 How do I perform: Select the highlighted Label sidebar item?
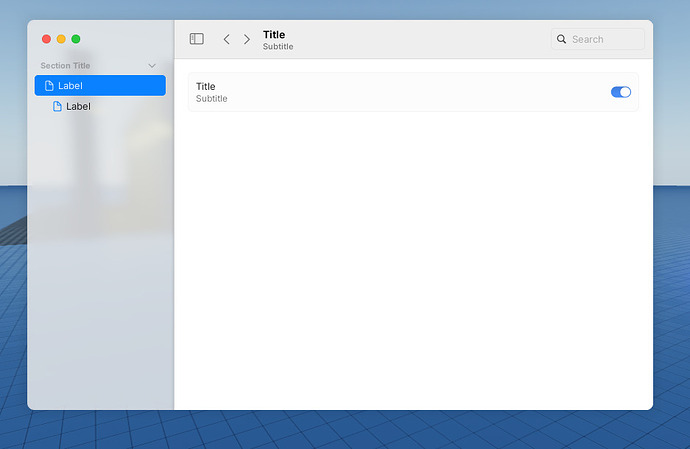click(100, 85)
